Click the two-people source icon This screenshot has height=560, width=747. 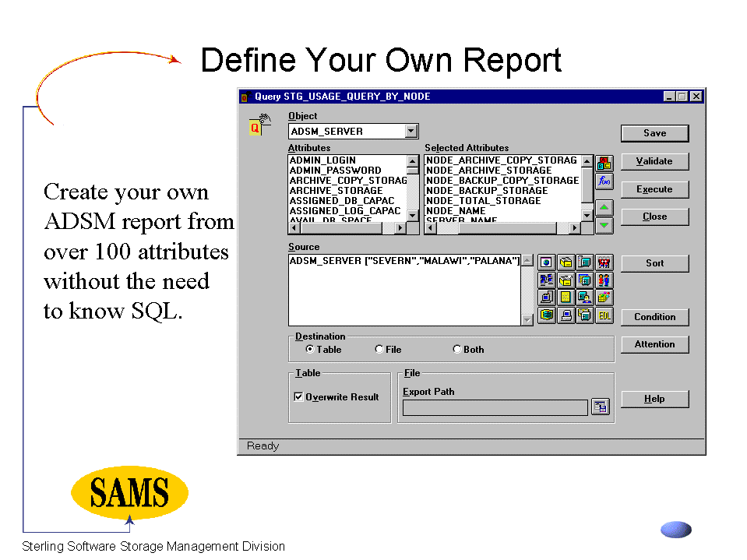[x=604, y=280]
